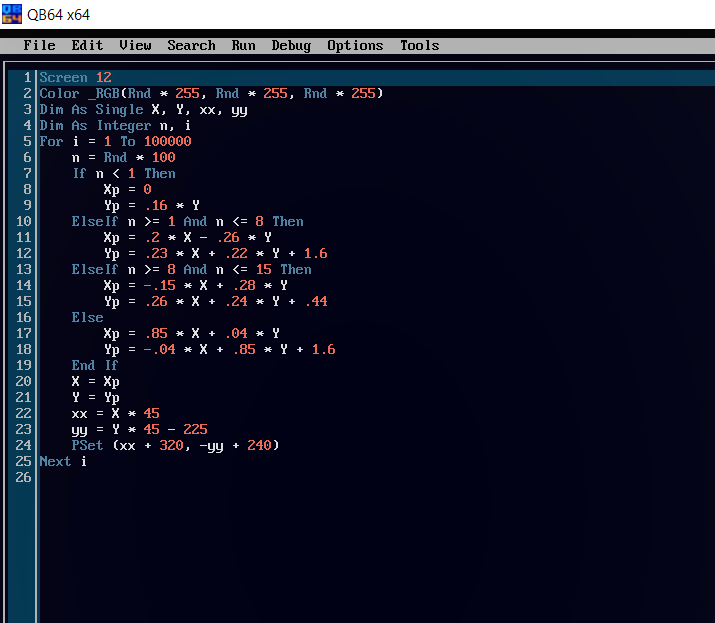This screenshot has height=623, width=715.
Task: Click the 'PSet (xx + 320, -yy + 240)' line
Action: click(x=175, y=445)
